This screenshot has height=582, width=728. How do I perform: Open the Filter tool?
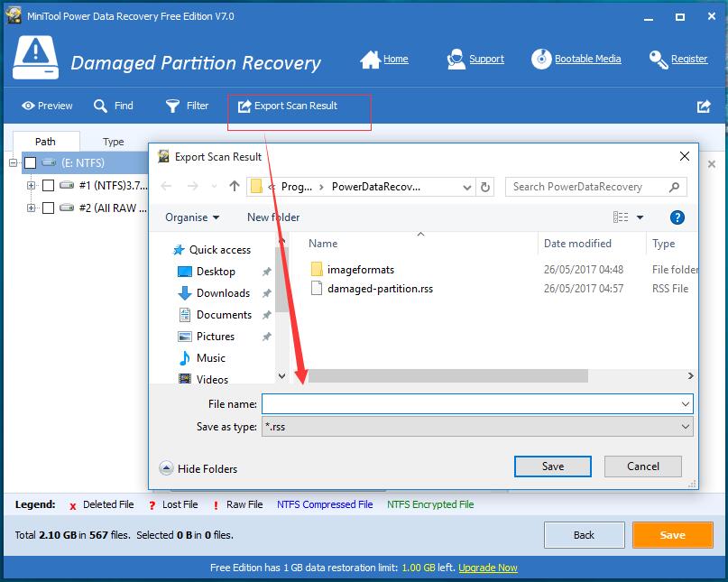187,106
